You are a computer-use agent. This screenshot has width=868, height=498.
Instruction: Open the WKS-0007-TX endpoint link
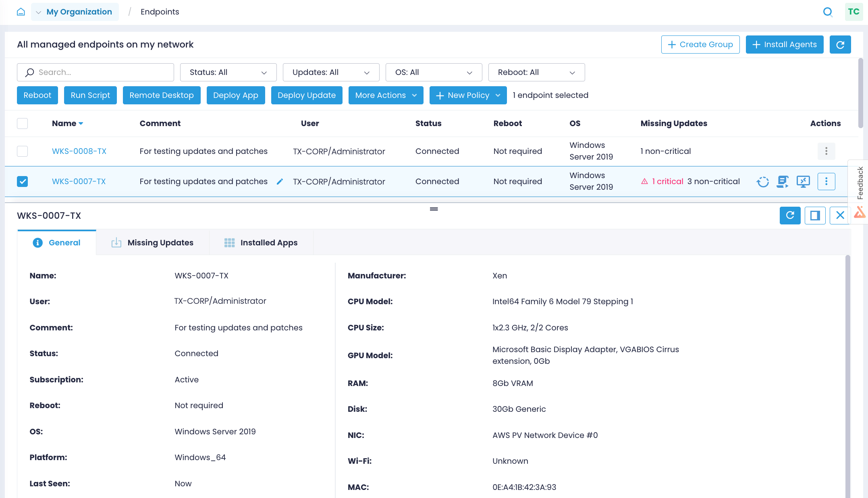click(x=79, y=182)
